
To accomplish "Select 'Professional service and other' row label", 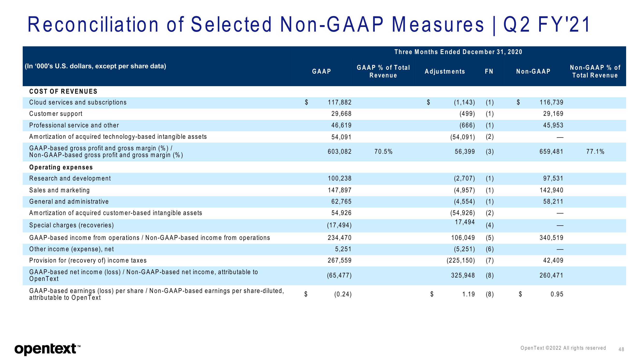I will (x=74, y=125).
